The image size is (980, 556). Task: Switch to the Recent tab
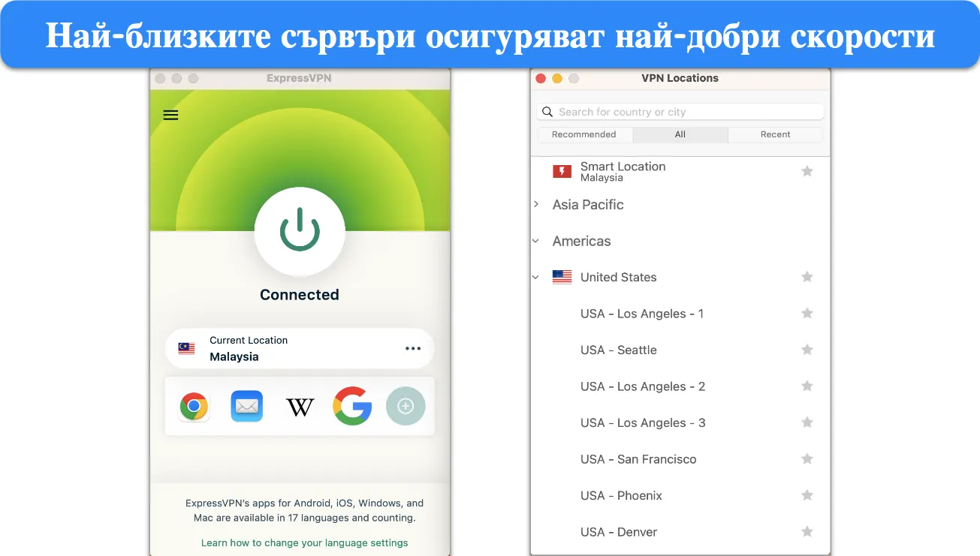776,134
